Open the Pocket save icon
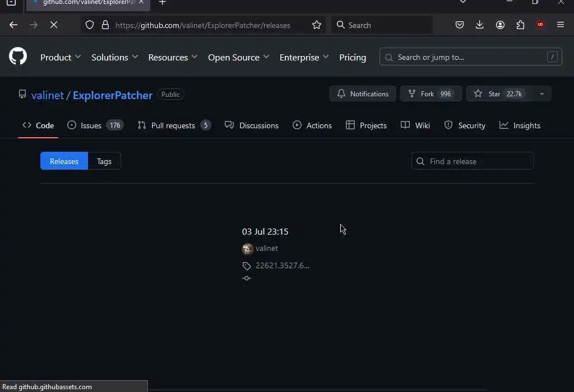The width and height of the screenshot is (574, 392). pos(460,25)
